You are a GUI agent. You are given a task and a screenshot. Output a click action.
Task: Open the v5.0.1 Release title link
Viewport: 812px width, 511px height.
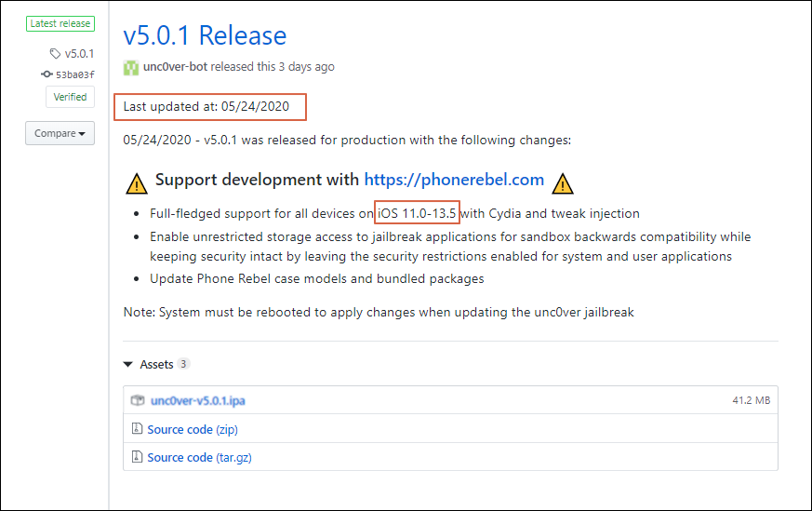coord(205,35)
